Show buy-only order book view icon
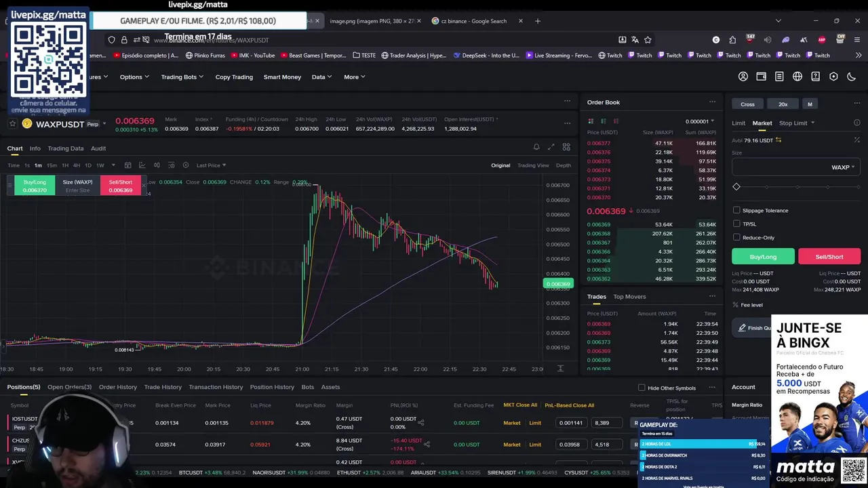The image size is (868, 488). tap(604, 121)
